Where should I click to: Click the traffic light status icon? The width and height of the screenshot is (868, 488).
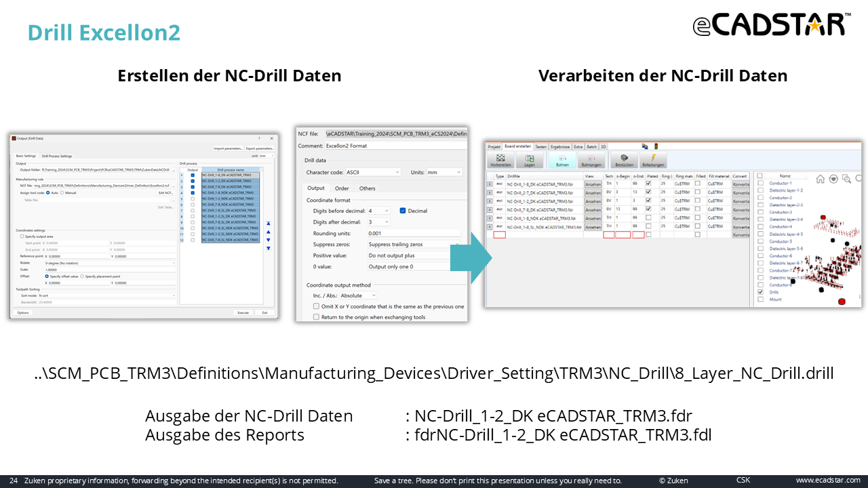(x=656, y=146)
